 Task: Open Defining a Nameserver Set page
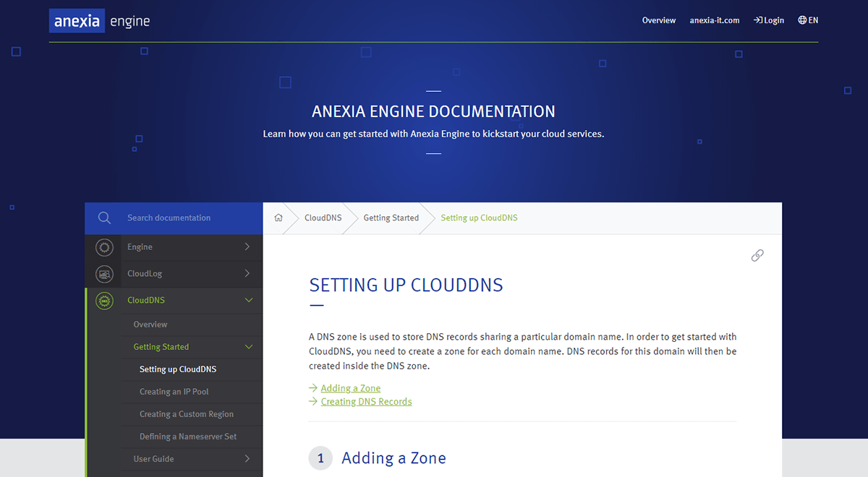[188, 437]
